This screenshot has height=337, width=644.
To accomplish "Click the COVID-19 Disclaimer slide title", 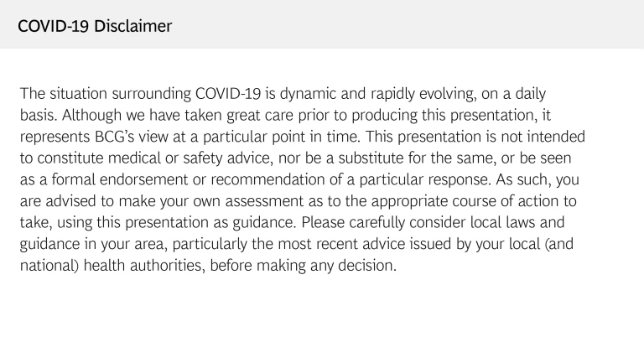I will pyautogui.click(x=95, y=26).
